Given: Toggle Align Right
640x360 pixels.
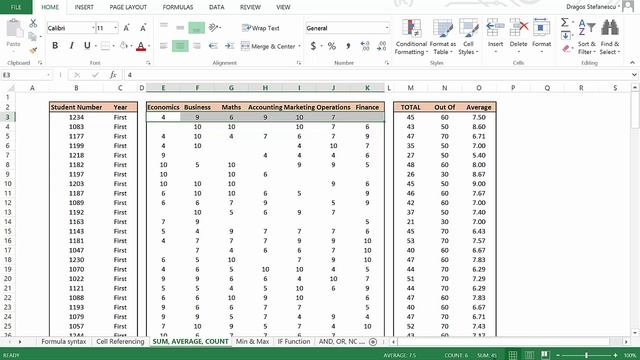Looking at the screenshot, I should (x=196, y=46).
